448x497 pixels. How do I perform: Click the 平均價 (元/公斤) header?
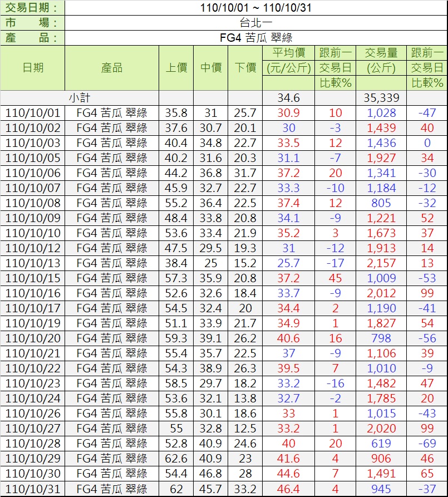coord(288,61)
